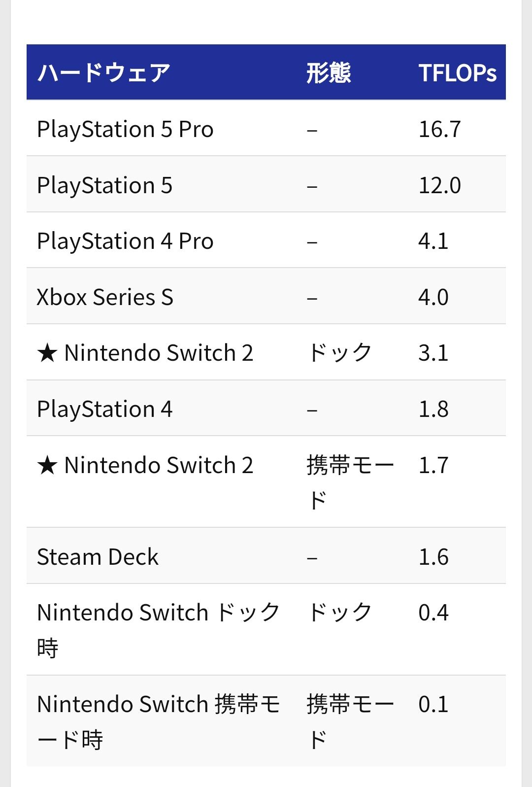
Task: Select the 4.1 TFLOPs value
Action: tap(433, 241)
